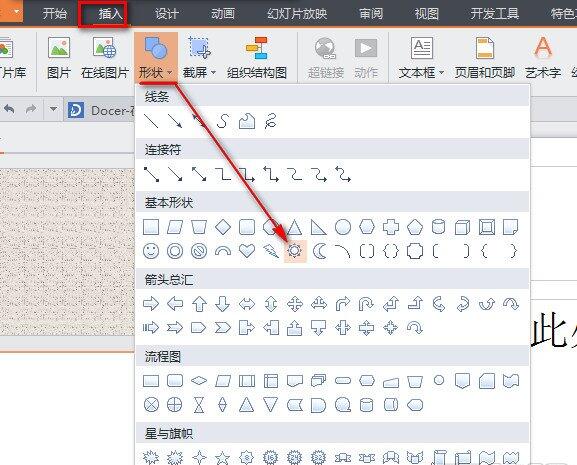577x465 pixels.
Task: Select the cube basic shape
Action: [463, 227]
